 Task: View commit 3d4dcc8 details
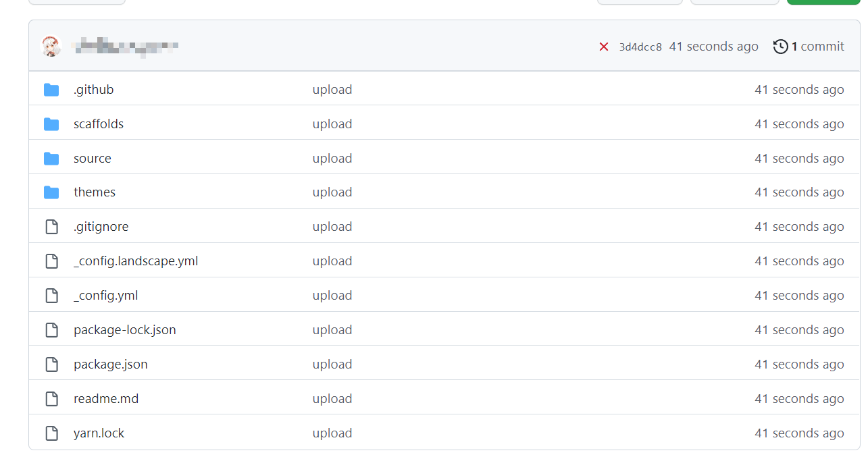point(640,47)
